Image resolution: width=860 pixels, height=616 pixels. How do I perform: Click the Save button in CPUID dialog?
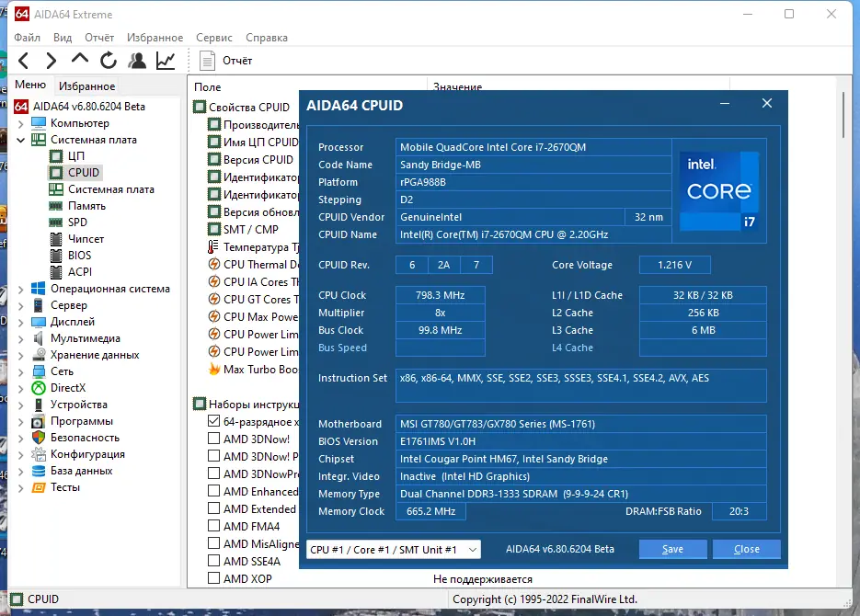tap(672, 550)
